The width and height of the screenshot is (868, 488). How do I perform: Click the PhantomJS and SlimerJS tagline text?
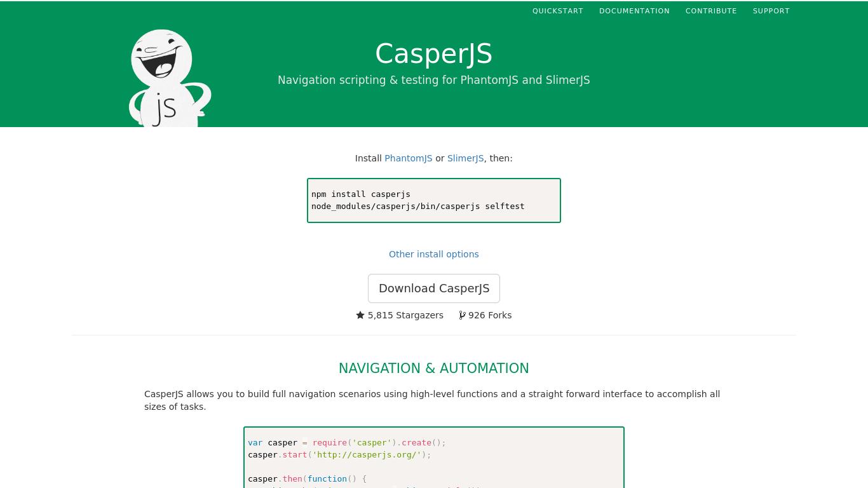434,80
